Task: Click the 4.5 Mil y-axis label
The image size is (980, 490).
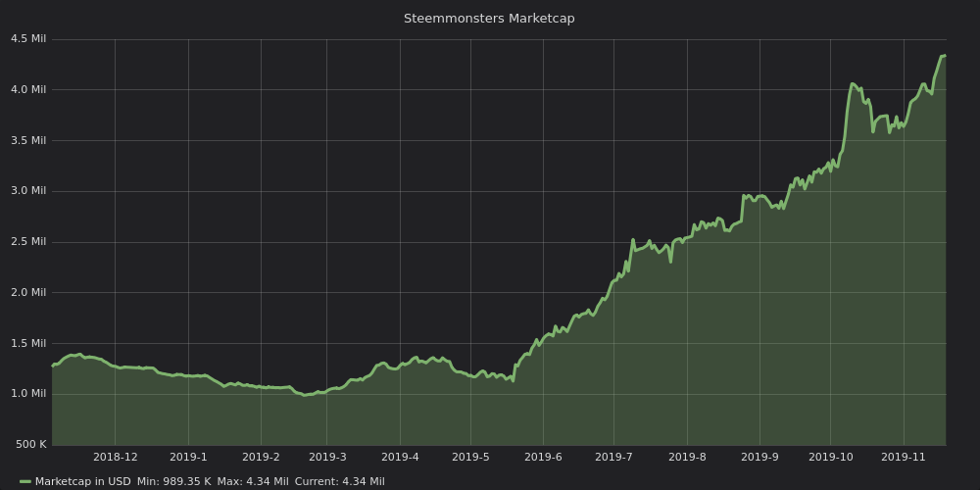Action: pos(28,39)
